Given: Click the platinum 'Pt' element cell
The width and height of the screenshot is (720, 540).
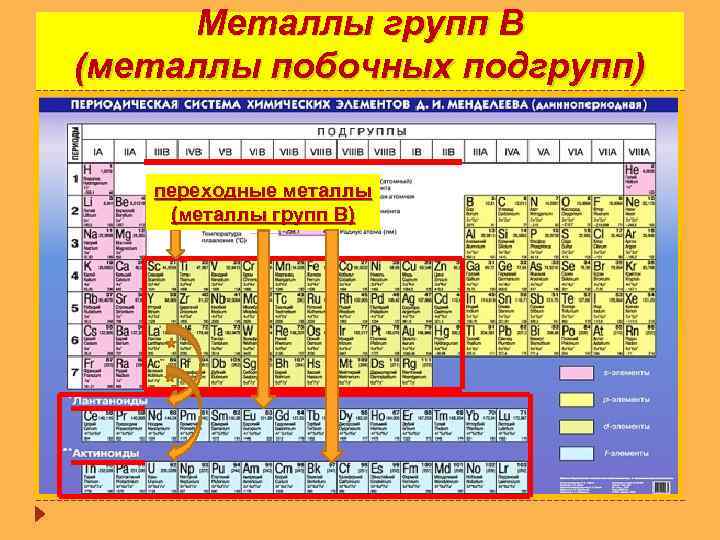Looking at the screenshot, I should [x=384, y=340].
